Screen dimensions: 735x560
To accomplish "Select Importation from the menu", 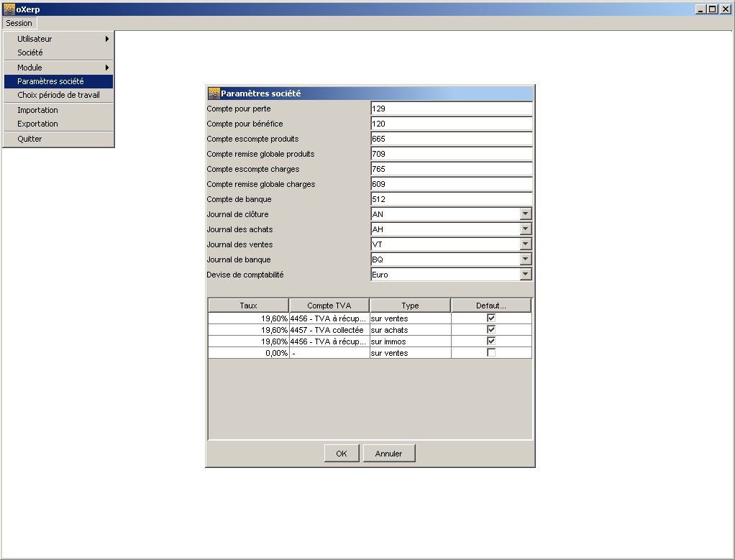I will point(58,110).
